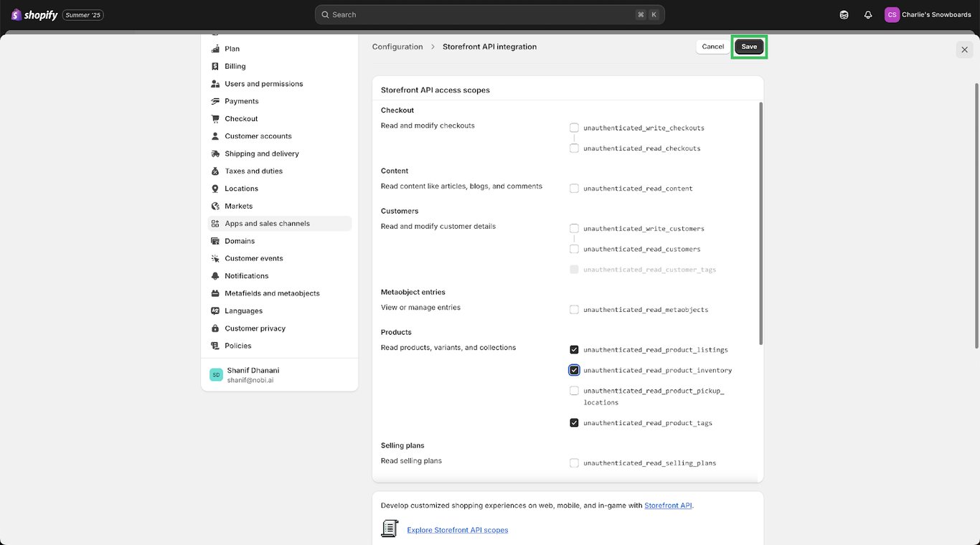The image size is (980, 545).
Task: Check unauthenticated_read_selling_plans scope
Action: (574, 463)
